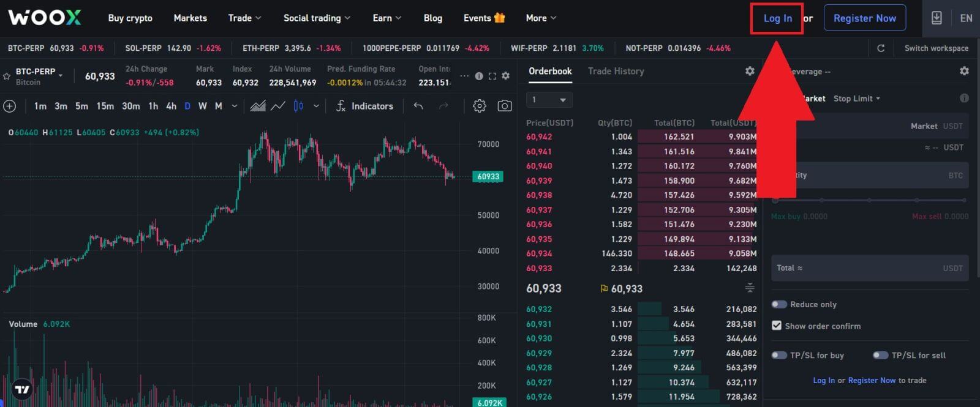The height and width of the screenshot is (407, 980).
Task: Favorite BTC-PERP with the star icon
Action: click(x=7, y=77)
